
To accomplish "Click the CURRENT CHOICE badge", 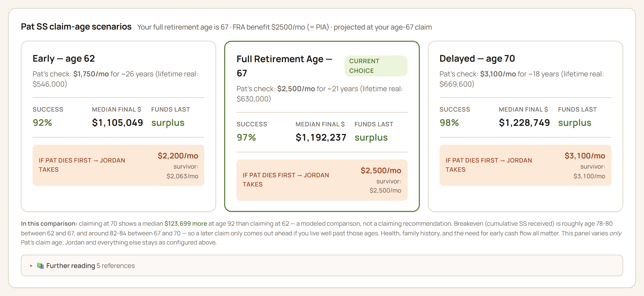I will tap(376, 66).
